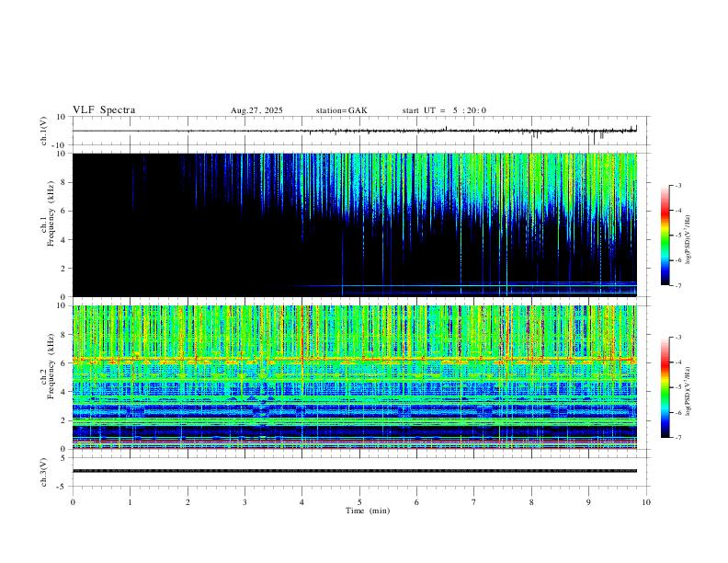Click the "-6" label on ch.2 color bar
Screen dimensions: 728x563
coord(677,412)
